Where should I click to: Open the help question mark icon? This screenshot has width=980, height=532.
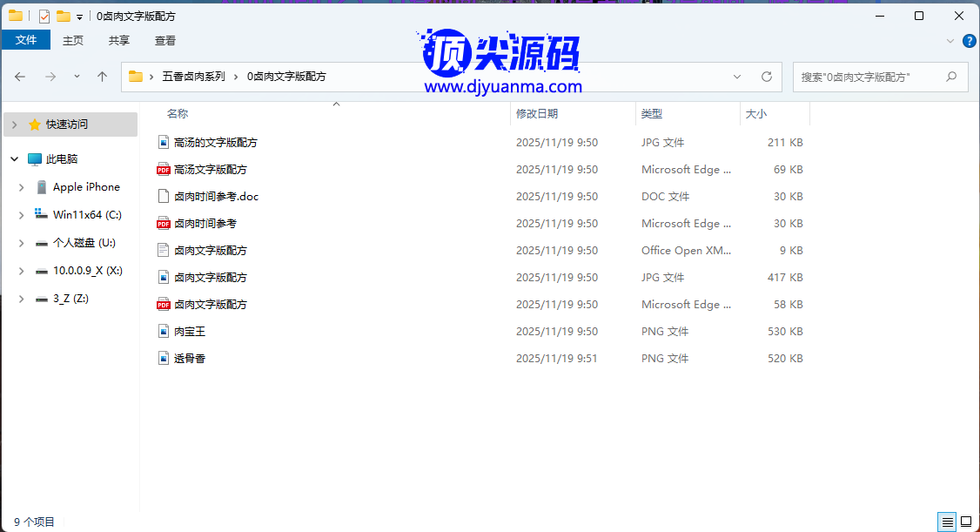(968, 41)
